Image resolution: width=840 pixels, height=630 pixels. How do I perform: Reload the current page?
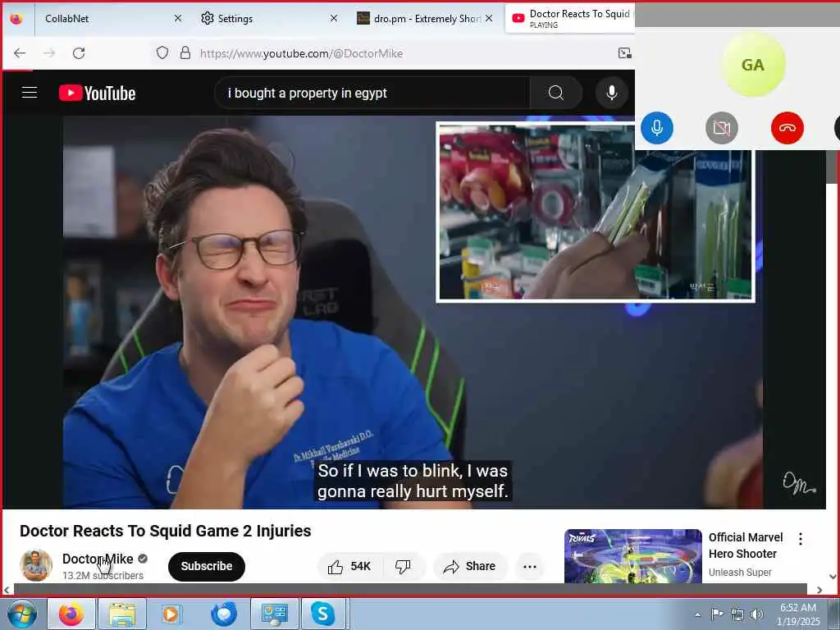[79, 53]
